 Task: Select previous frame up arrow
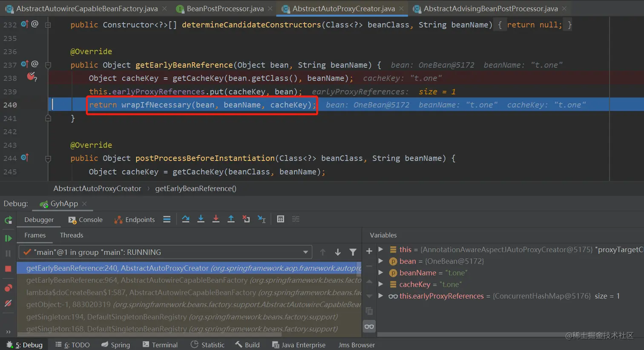pos(323,252)
